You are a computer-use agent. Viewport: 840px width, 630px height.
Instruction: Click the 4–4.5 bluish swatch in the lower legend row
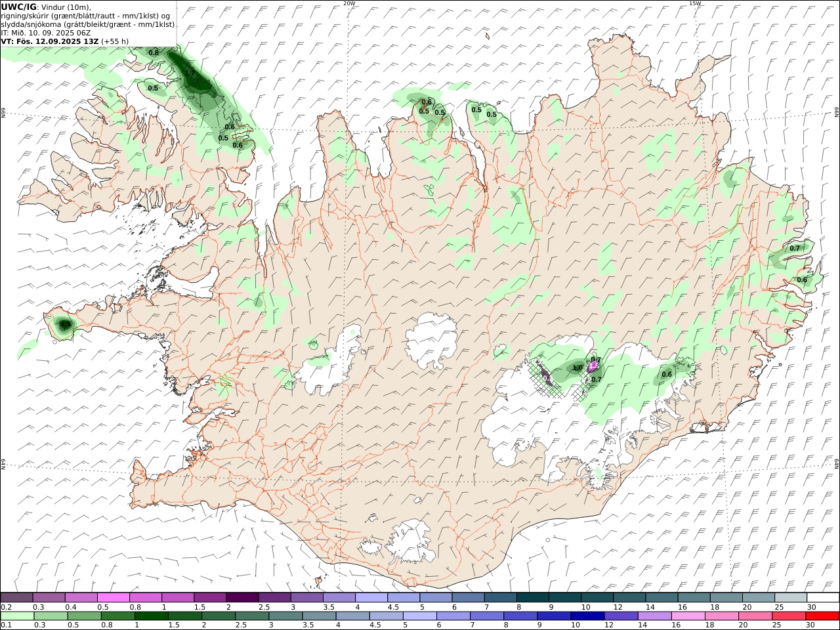[352, 616]
